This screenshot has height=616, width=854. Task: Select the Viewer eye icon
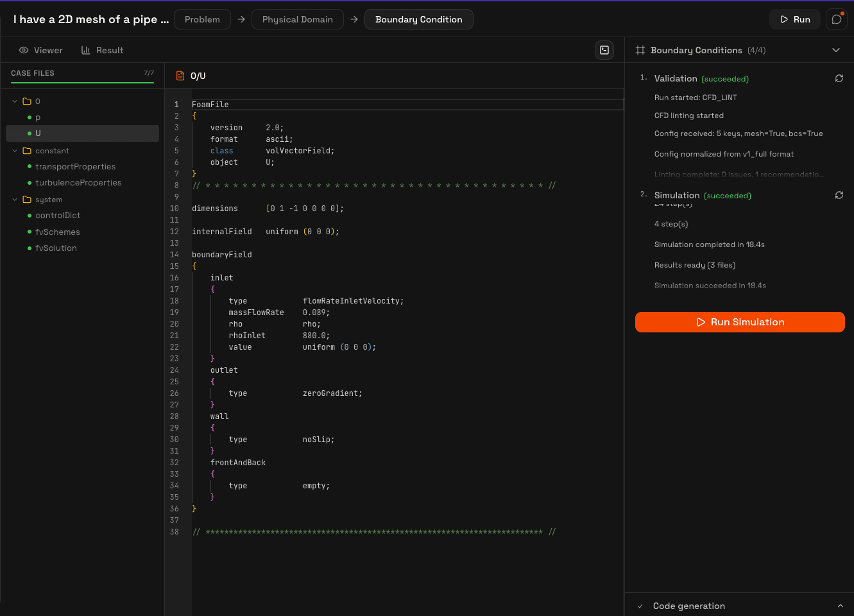point(23,50)
